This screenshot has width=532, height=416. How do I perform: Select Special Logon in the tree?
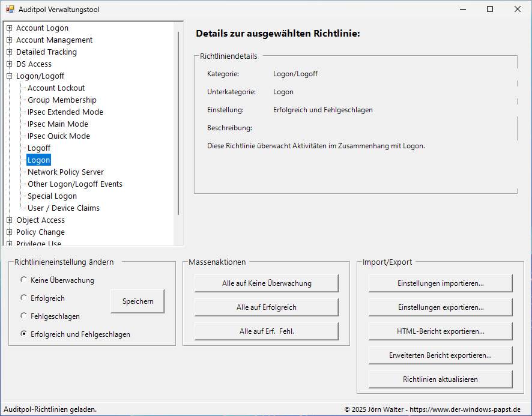point(52,196)
